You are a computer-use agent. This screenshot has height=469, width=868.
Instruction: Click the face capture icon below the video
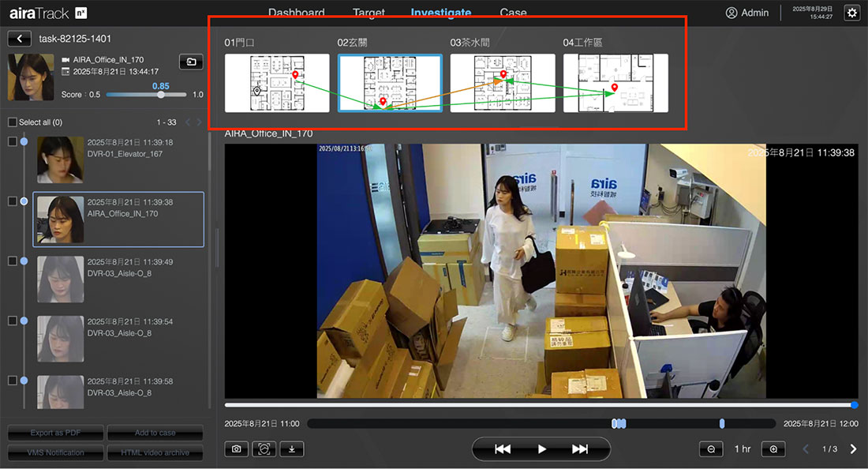(264, 448)
